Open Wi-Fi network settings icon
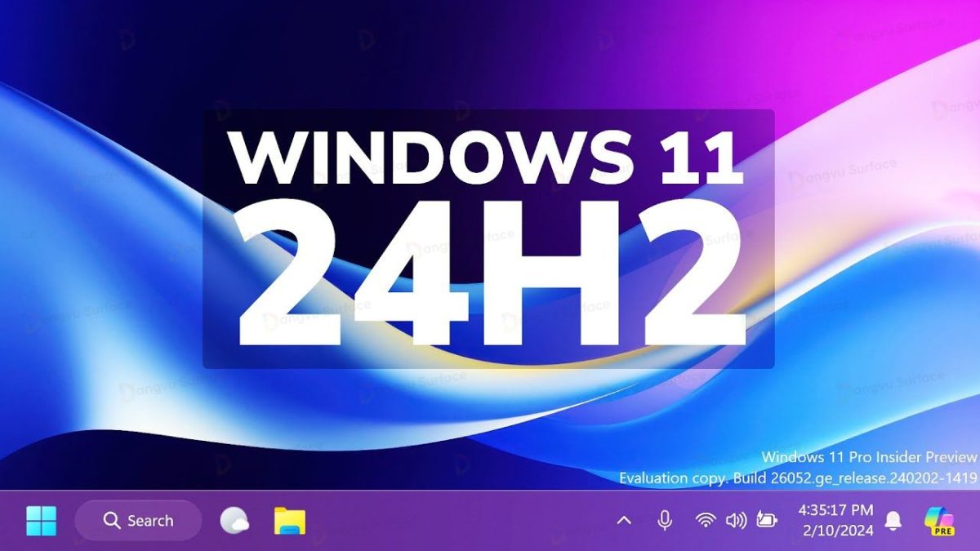This screenshot has width=980, height=551. [x=705, y=520]
